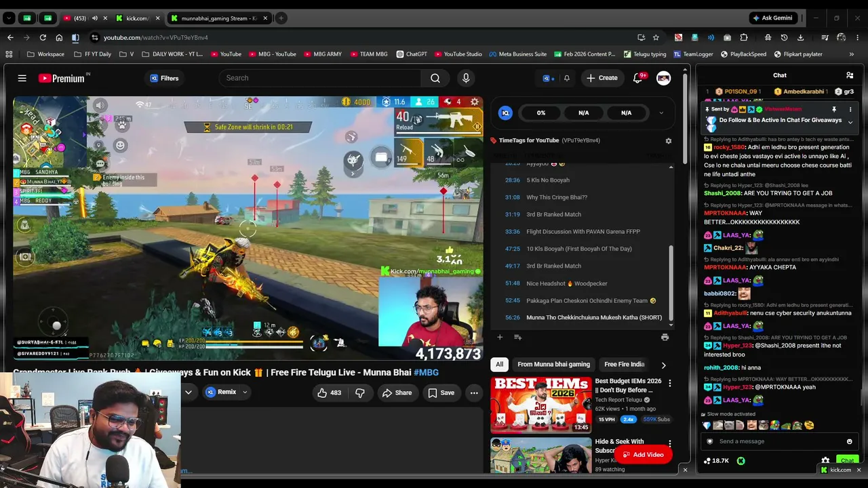This screenshot has height=488, width=868.
Task: Open the YouTube account avatar menu
Action: (664, 78)
